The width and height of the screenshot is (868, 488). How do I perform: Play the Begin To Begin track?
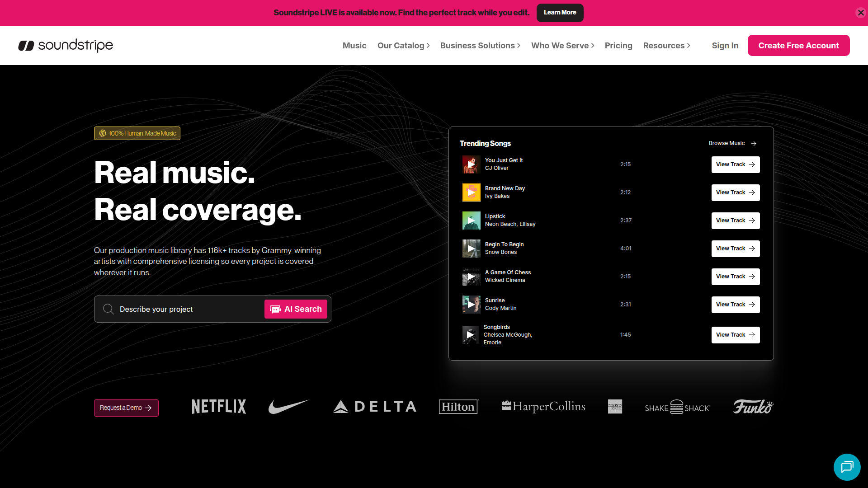click(x=471, y=249)
